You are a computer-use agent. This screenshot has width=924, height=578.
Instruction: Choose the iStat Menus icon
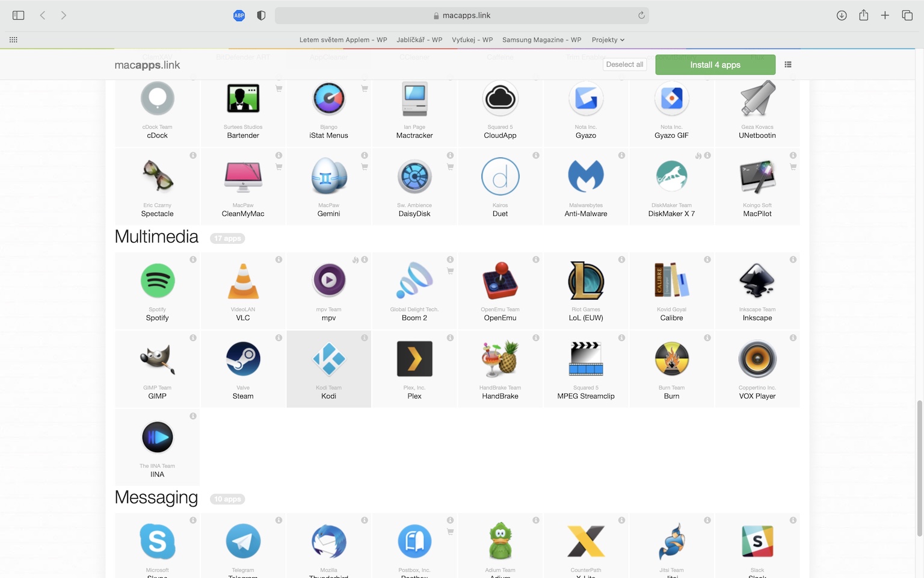[x=329, y=98]
